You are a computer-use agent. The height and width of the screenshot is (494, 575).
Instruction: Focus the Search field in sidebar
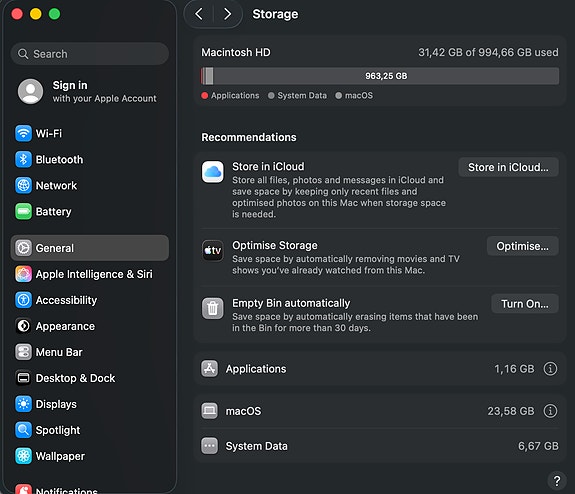point(90,54)
